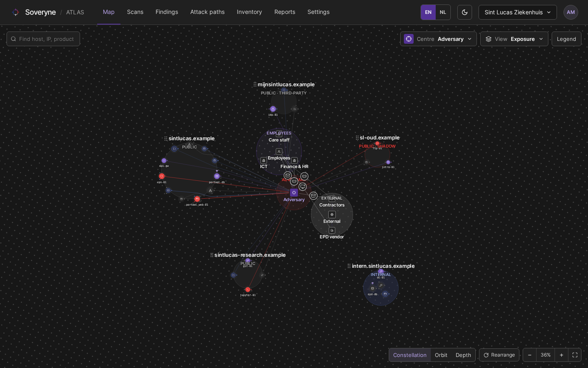Click the intra-01 node icon
The width and height of the screenshot is (588, 368).
(x=388, y=162)
